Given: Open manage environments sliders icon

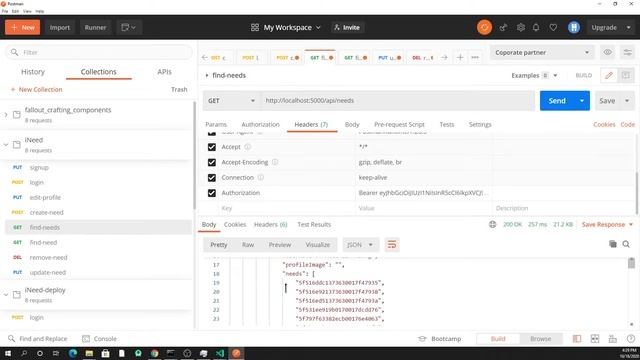Looking at the screenshot, I should point(627,52).
